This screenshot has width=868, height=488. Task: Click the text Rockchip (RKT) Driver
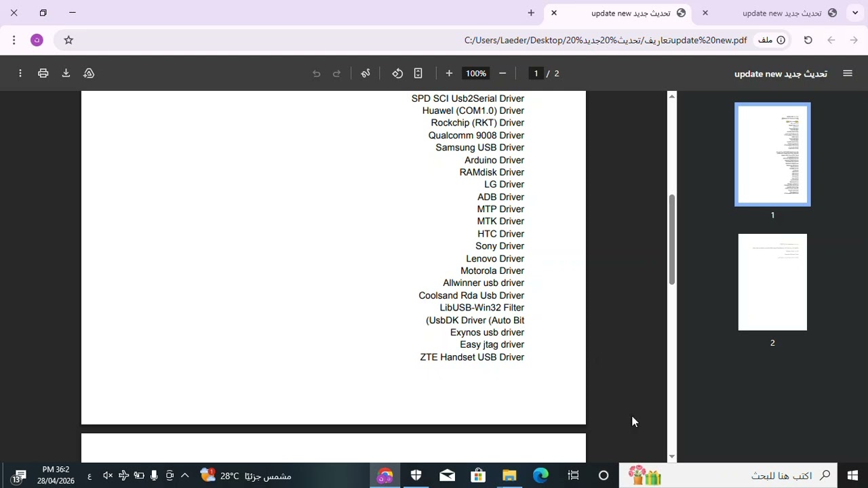coord(477,123)
